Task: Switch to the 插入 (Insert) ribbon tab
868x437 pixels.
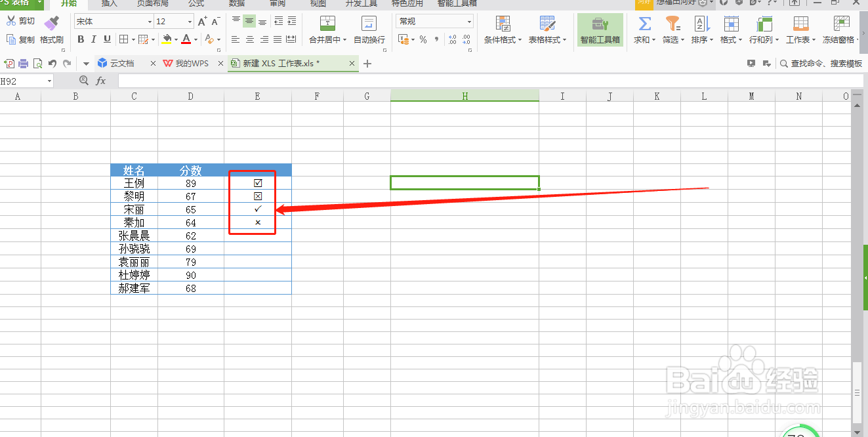Action: pos(110,3)
